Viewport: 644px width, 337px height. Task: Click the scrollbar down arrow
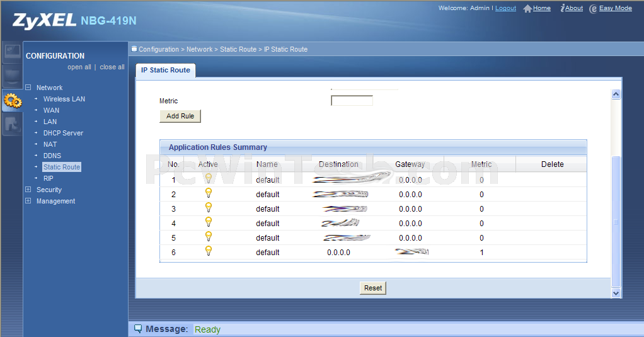pos(616,293)
